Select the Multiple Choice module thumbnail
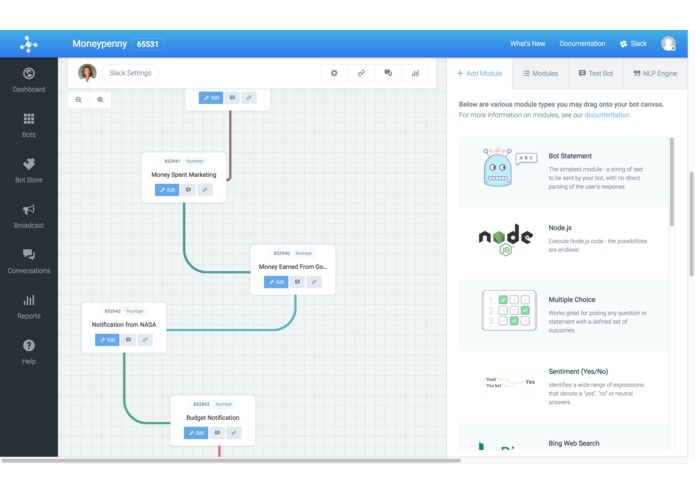This screenshot has height=494, width=695. [509, 311]
